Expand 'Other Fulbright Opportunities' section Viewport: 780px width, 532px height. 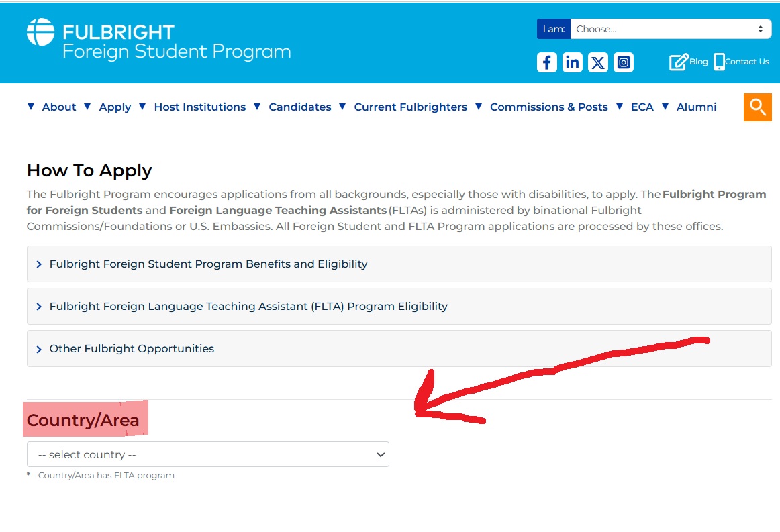click(132, 348)
